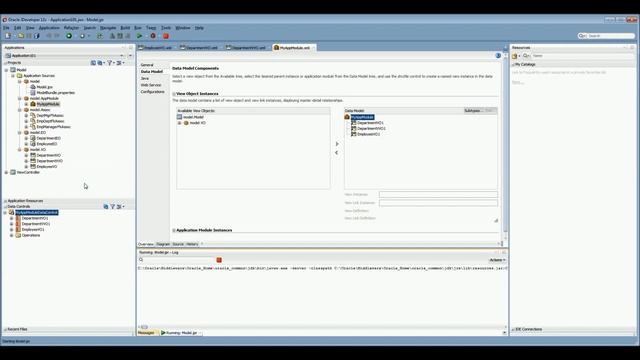Click the New Instance input field
Viewport: 640px width, 360px height.
(438, 195)
